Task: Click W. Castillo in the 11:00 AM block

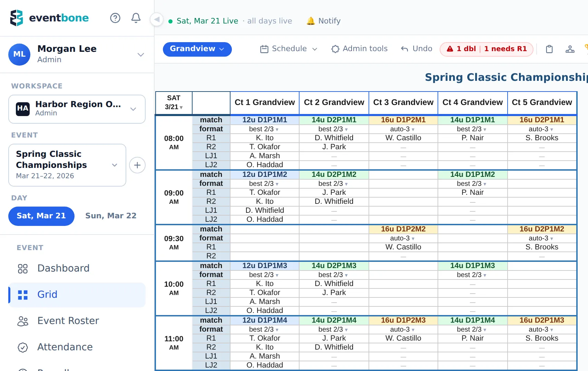Action: pyautogui.click(x=403, y=339)
